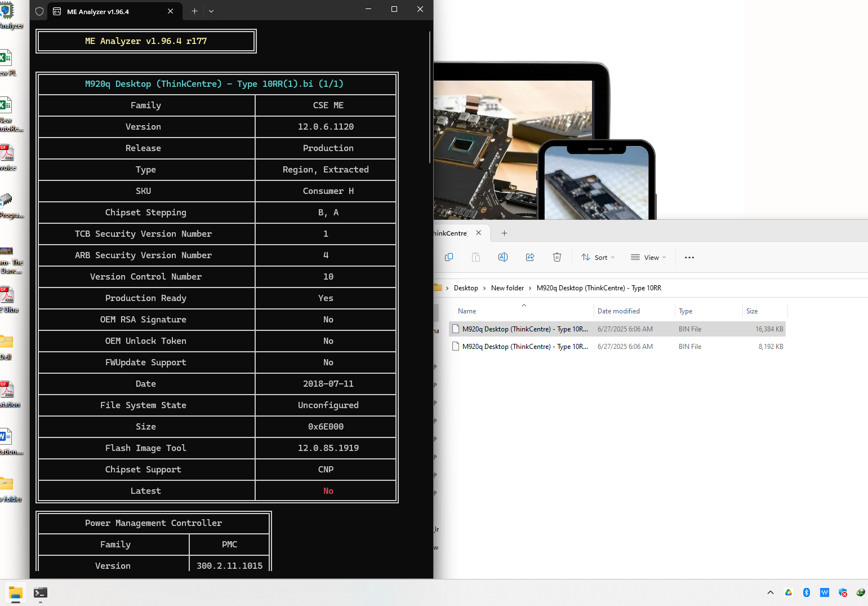
Task: Click the file icon of the 16,384 KB file
Action: click(456, 329)
